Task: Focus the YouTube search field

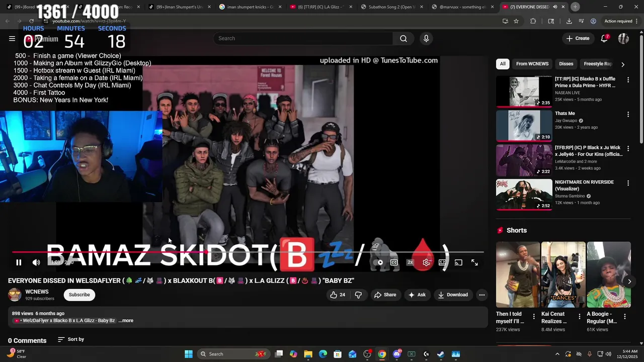Action: 303,39
